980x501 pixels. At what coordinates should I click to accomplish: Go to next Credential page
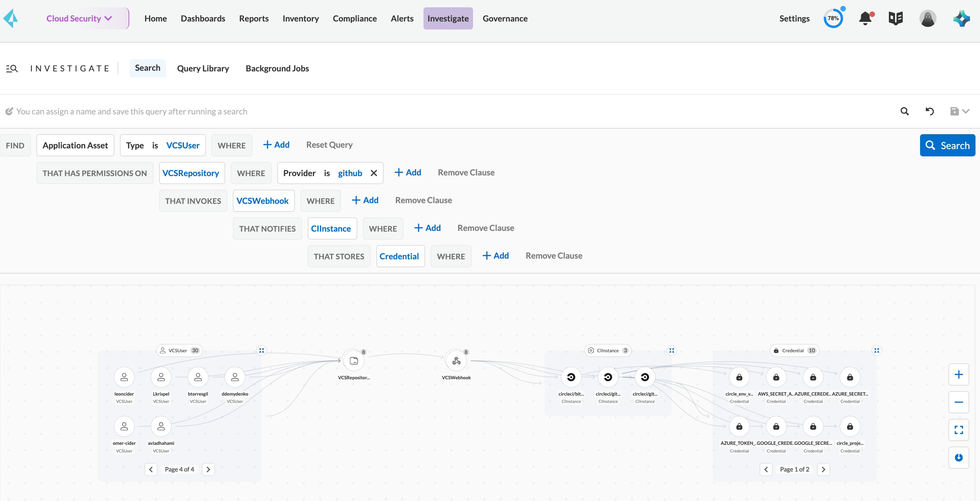(823, 469)
